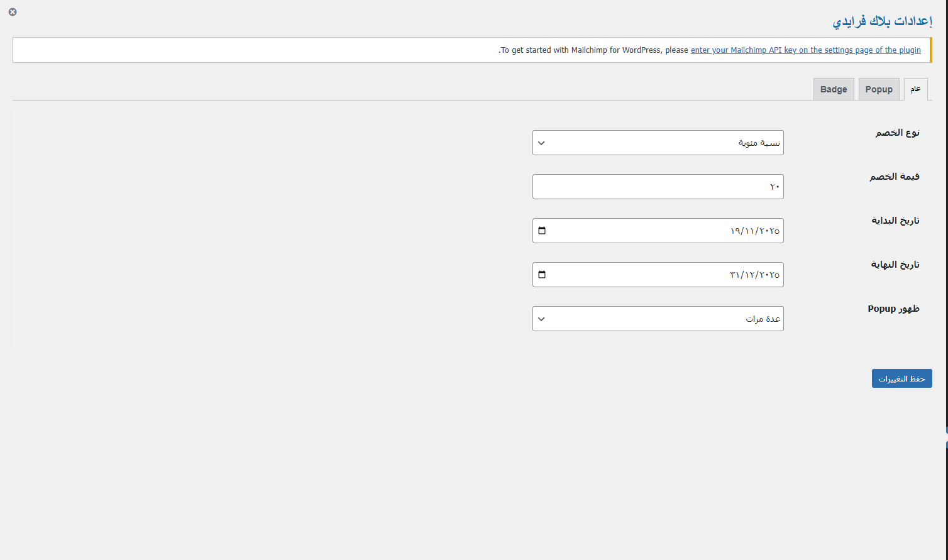948x560 pixels.
Task: Click the تاريخ النهاية label
Action: pos(895,265)
